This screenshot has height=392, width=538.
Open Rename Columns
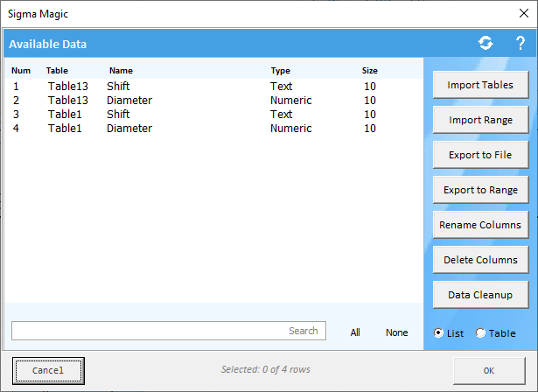[480, 225]
